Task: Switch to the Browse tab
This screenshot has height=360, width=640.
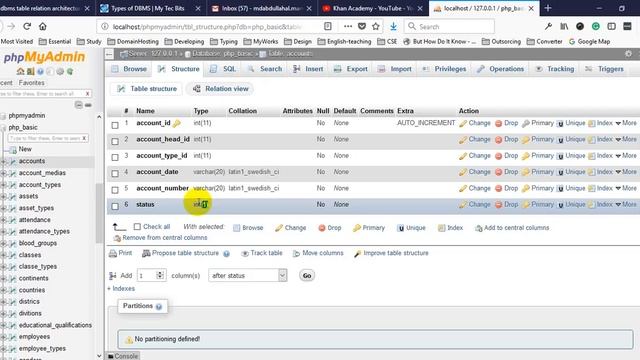Action: [129, 69]
